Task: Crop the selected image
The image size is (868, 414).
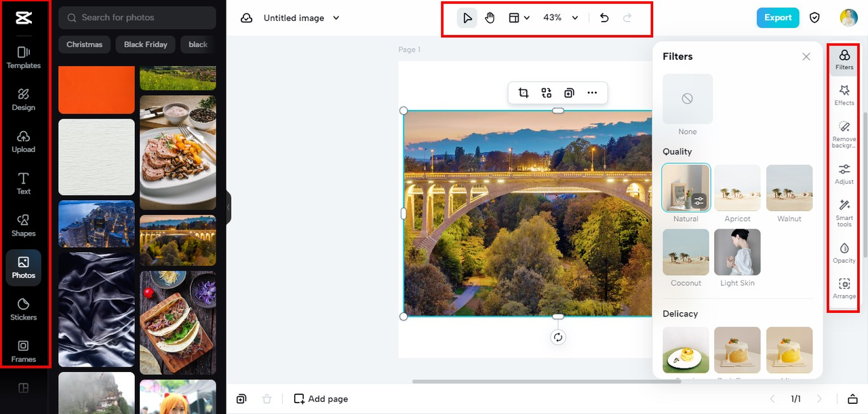Action: click(x=524, y=93)
